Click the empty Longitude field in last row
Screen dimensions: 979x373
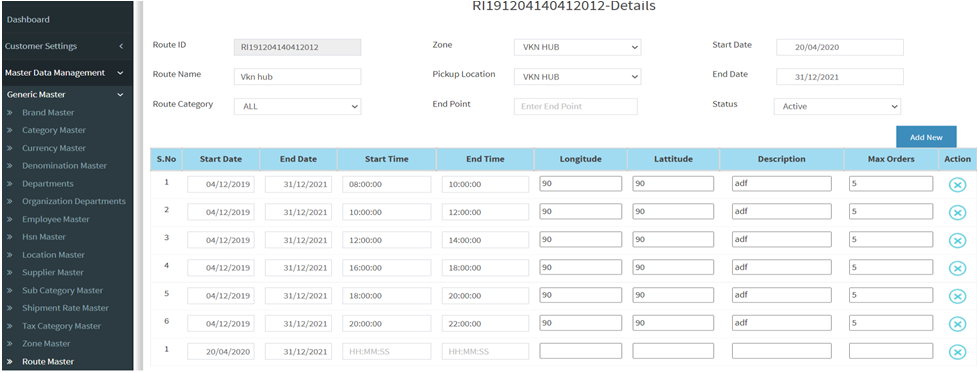coord(581,351)
